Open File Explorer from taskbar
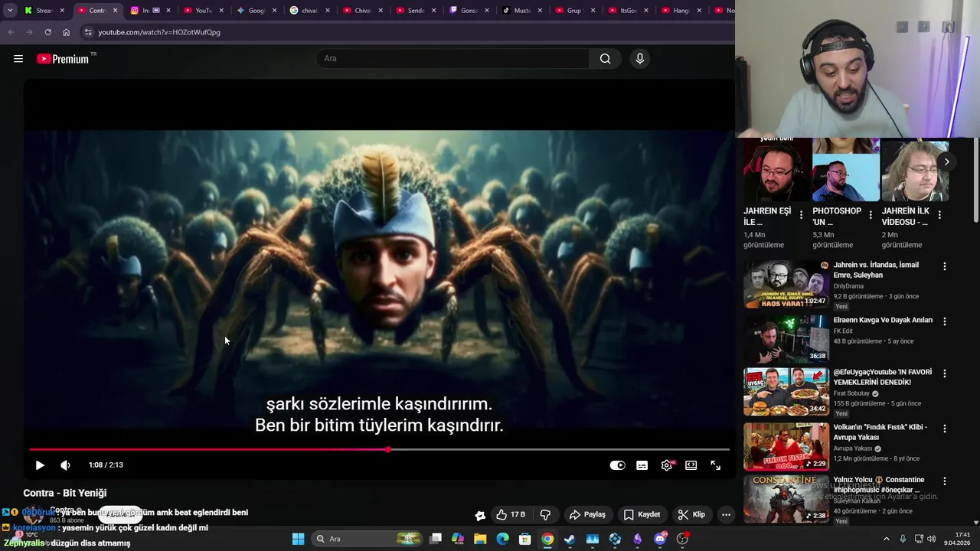 (x=480, y=539)
